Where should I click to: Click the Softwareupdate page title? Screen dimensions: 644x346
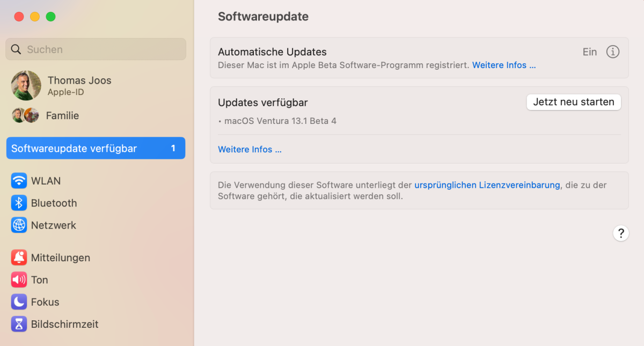pyautogui.click(x=263, y=17)
